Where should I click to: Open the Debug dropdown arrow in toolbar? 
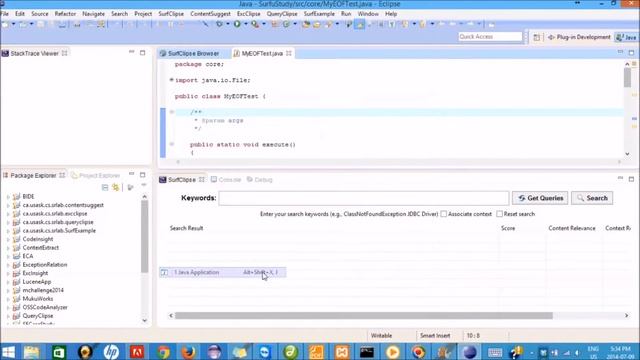tap(228, 24)
